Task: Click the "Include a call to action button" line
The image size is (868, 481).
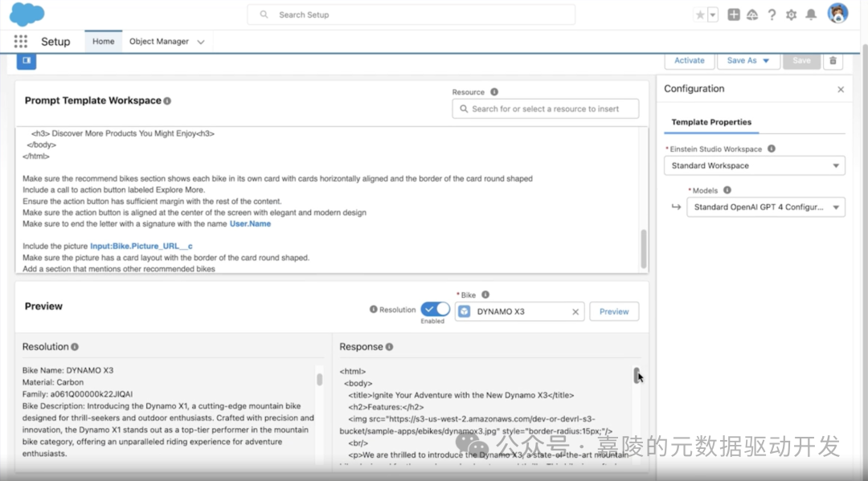Action: [113, 190]
